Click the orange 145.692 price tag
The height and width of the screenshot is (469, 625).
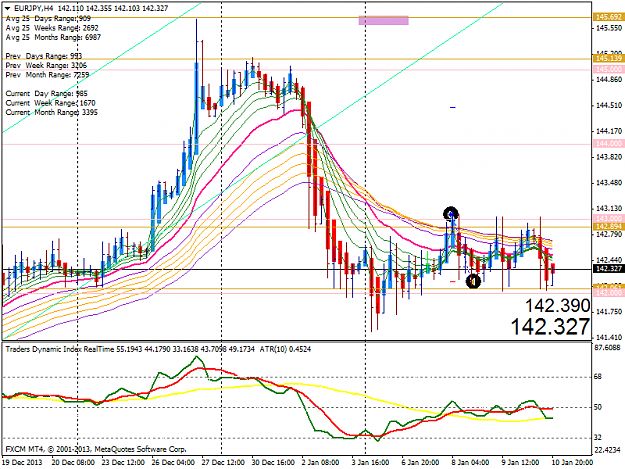(x=608, y=17)
